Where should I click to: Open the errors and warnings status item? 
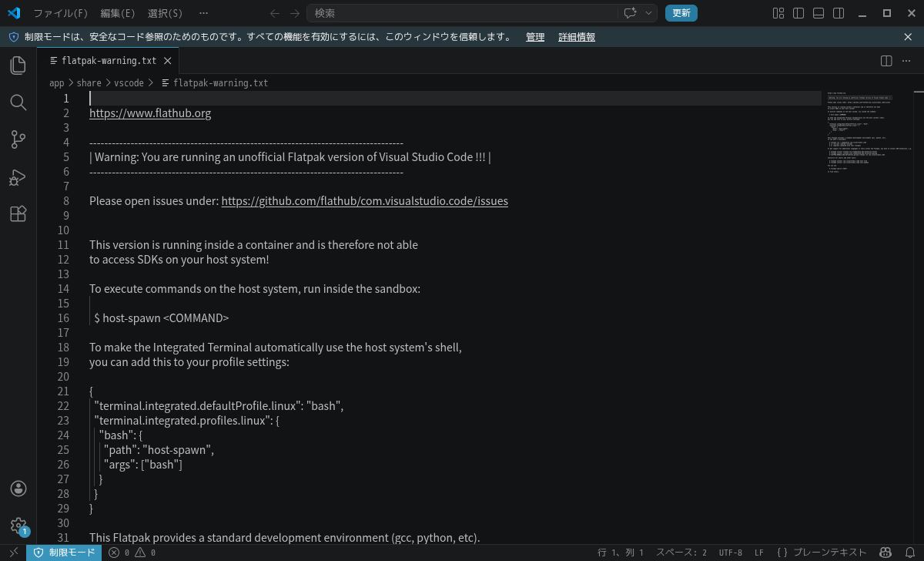[132, 553]
